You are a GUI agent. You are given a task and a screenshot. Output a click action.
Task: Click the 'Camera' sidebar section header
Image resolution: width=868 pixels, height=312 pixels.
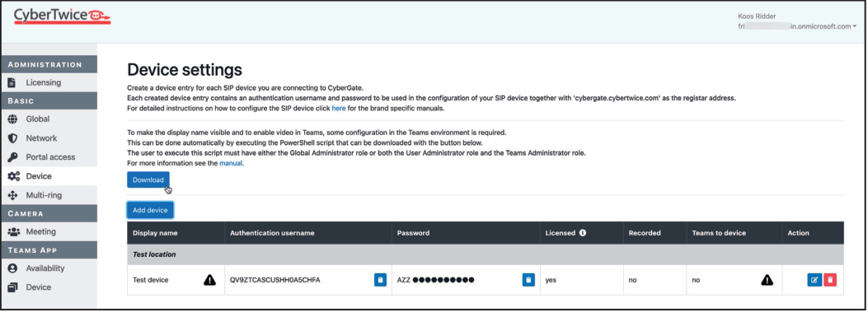tap(49, 213)
